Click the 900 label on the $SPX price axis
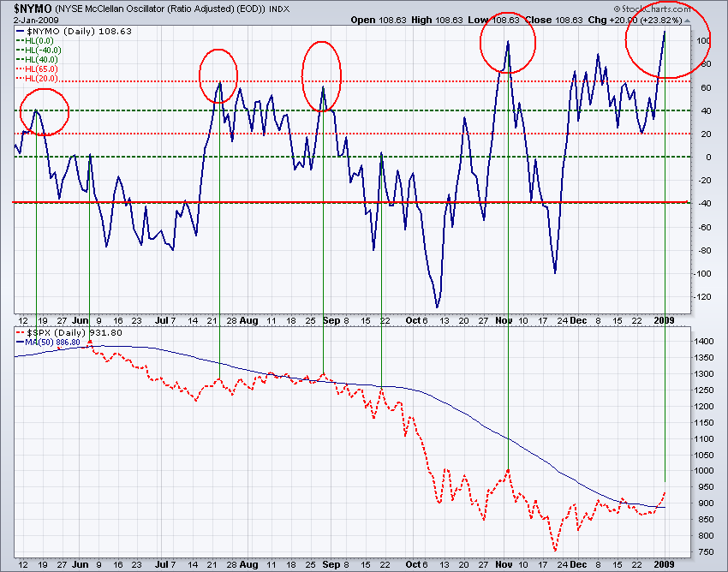 pyautogui.click(x=706, y=503)
